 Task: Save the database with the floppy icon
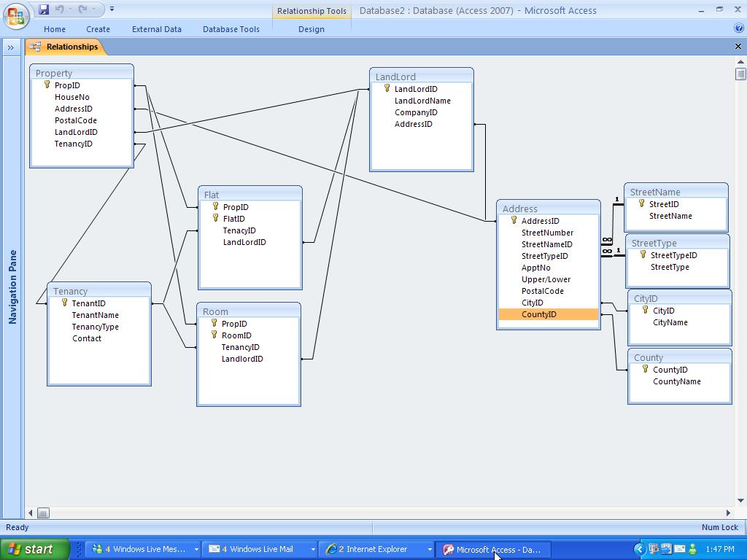(44, 9)
